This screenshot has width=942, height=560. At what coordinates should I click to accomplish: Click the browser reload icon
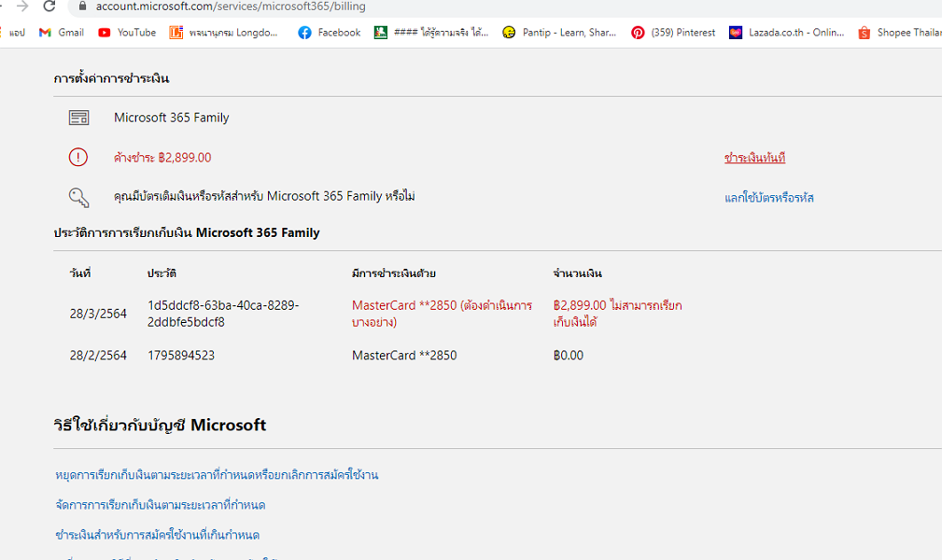point(49,6)
